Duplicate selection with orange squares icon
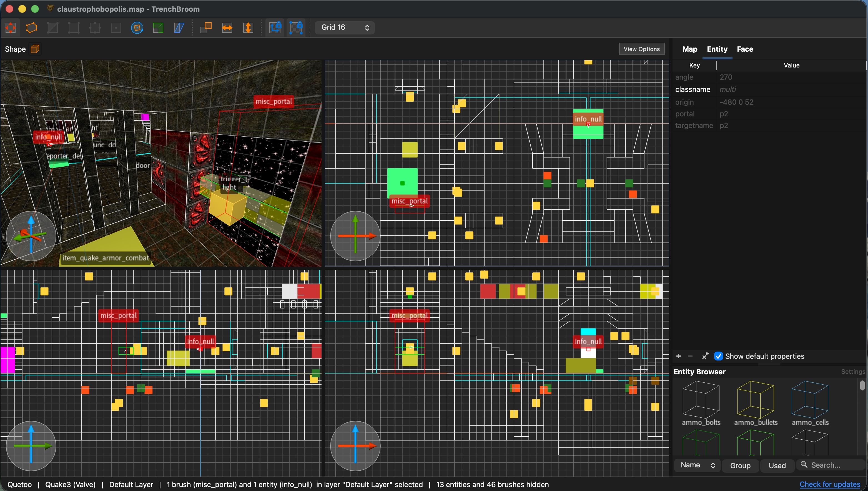 [206, 28]
